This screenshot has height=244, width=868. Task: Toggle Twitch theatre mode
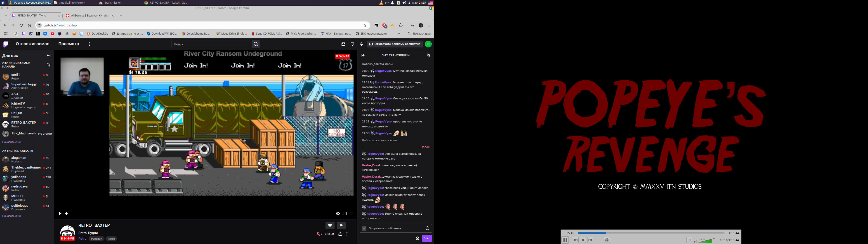(345, 213)
